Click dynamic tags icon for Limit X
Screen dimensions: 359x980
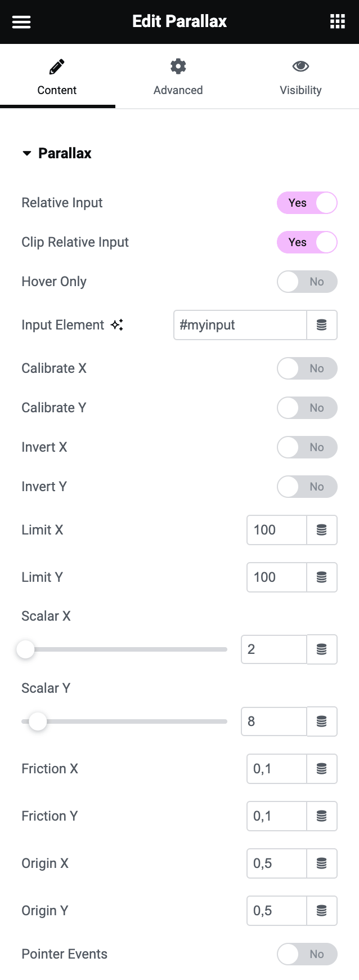pos(322,530)
